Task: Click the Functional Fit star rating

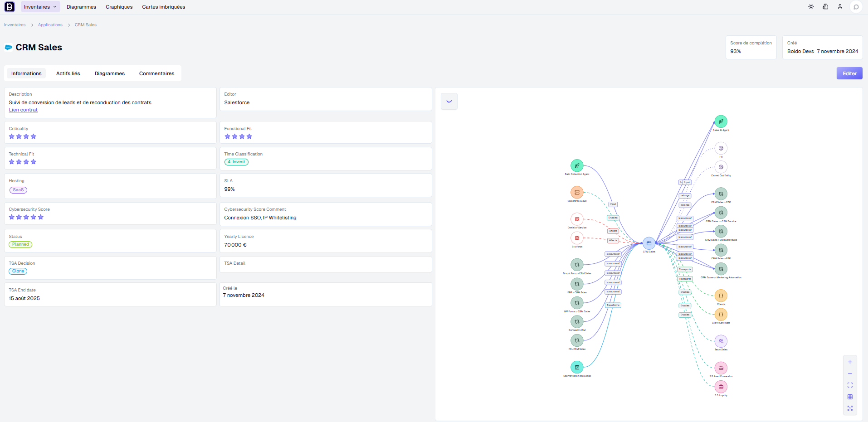Action: (x=238, y=136)
